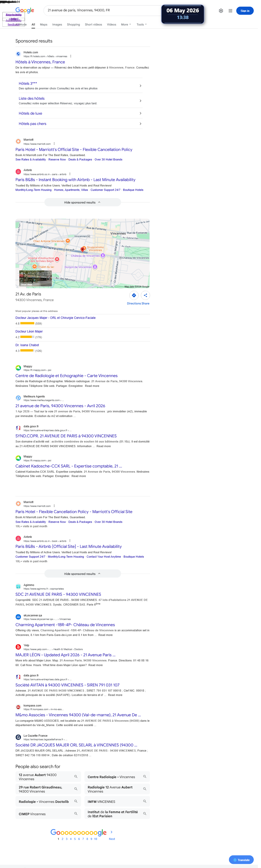The image size is (261, 868).
Task: Open Docteur Jacques Majer ORL listing
Action: pos(55,318)
